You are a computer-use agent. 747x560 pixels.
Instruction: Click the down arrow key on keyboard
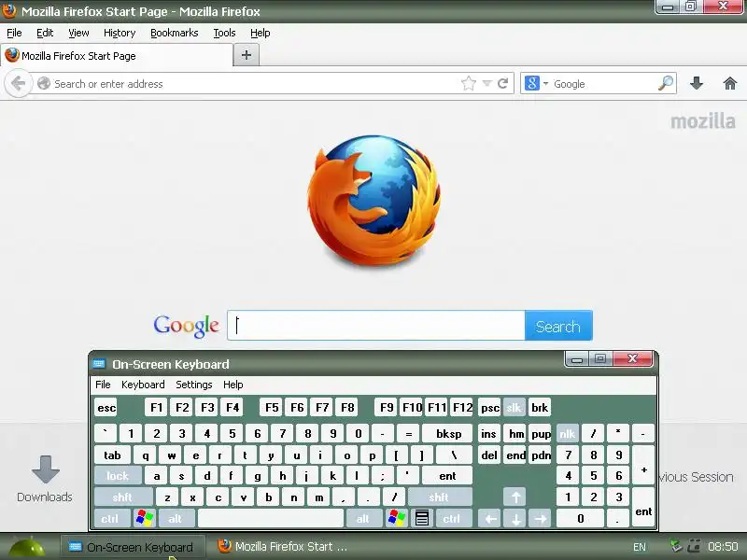click(515, 518)
